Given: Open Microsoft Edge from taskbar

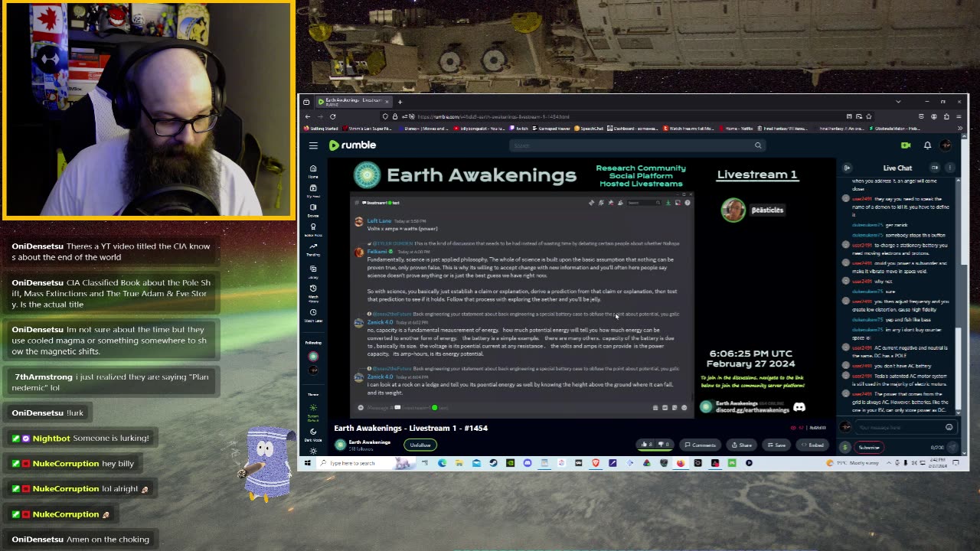Looking at the screenshot, I should click(443, 463).
